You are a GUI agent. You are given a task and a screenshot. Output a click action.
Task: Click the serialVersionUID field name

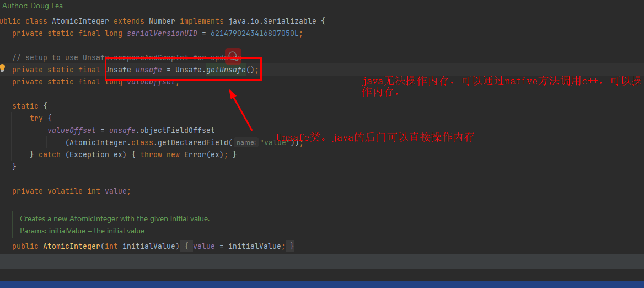(162, 33)
